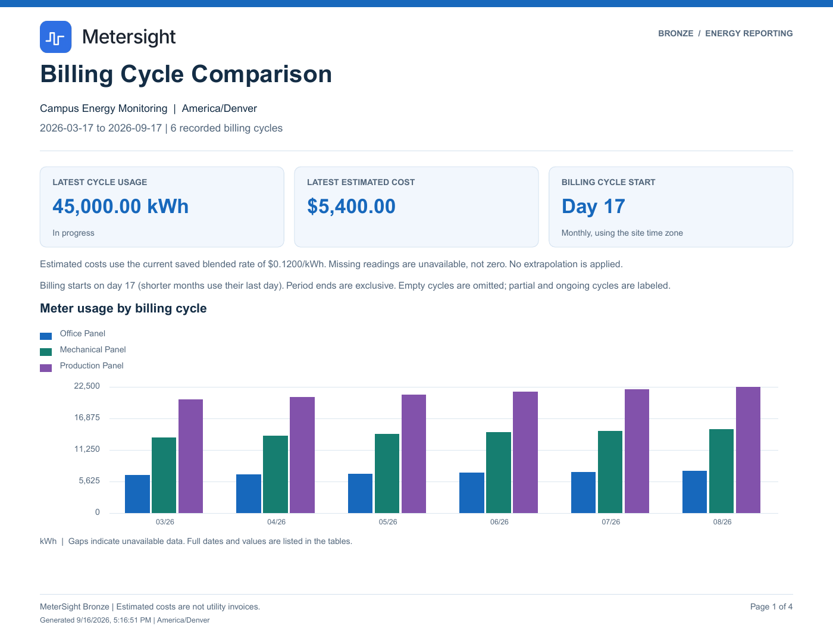Click the 04/26 x-axis label
833x644 pixels.
[x=276, y=522]
